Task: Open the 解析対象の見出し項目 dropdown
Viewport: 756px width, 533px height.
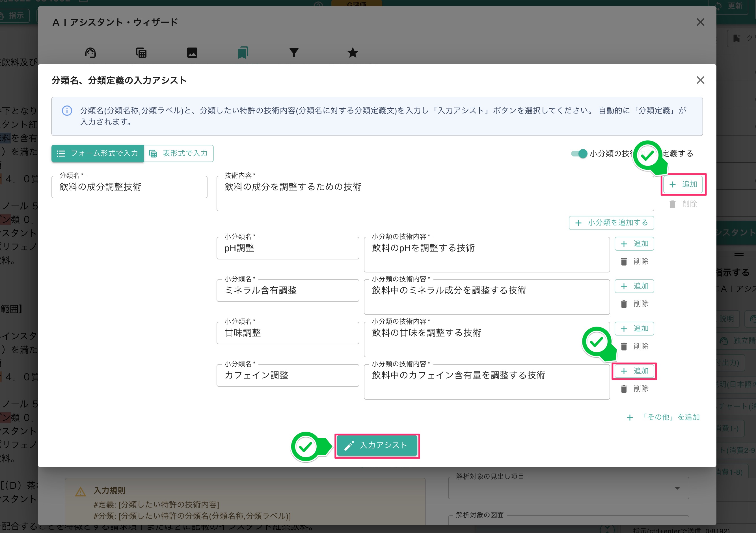Action: point(677,489)
